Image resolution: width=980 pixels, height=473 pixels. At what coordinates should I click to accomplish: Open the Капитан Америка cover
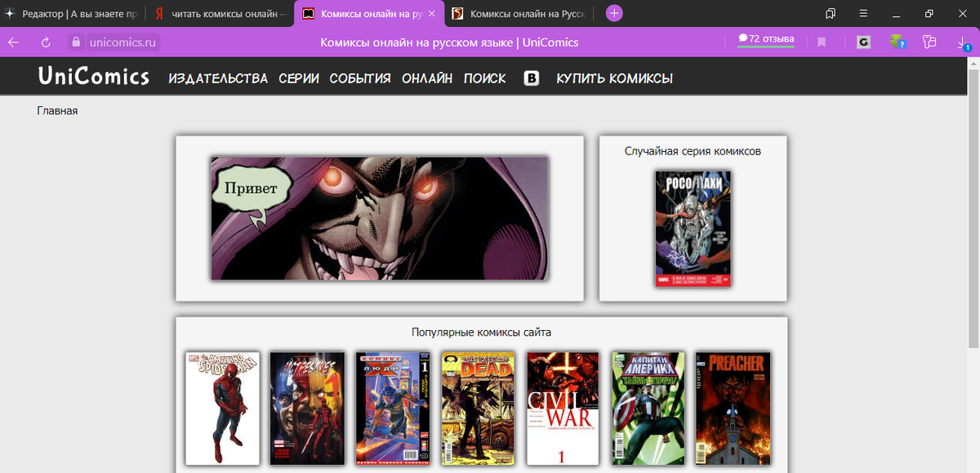pos(648,408)
